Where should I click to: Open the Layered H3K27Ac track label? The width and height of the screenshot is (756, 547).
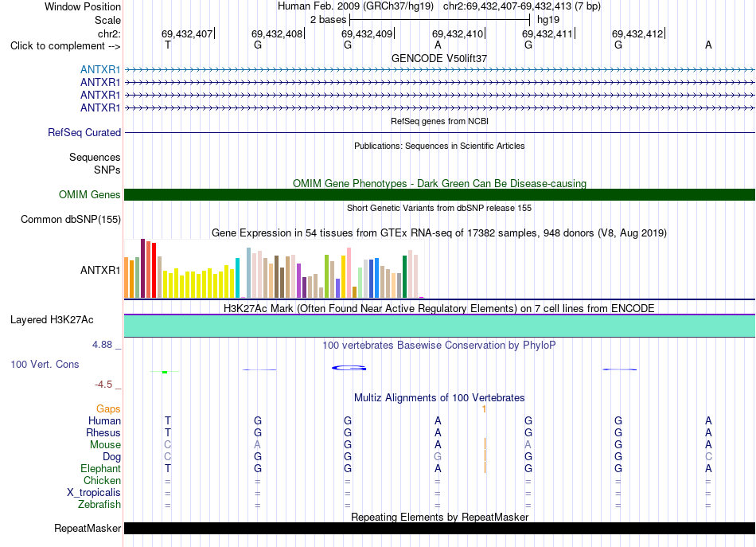(x=52, y=320)
